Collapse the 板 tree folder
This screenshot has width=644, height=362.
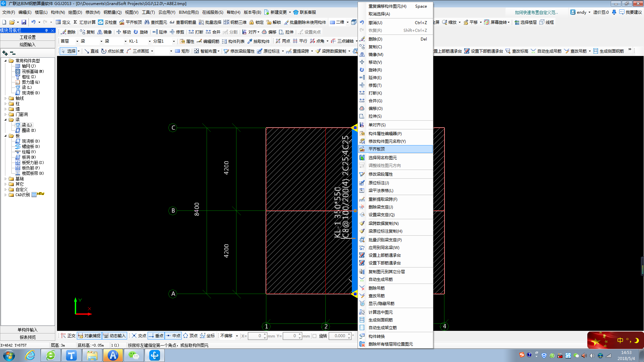coord(5,136)
